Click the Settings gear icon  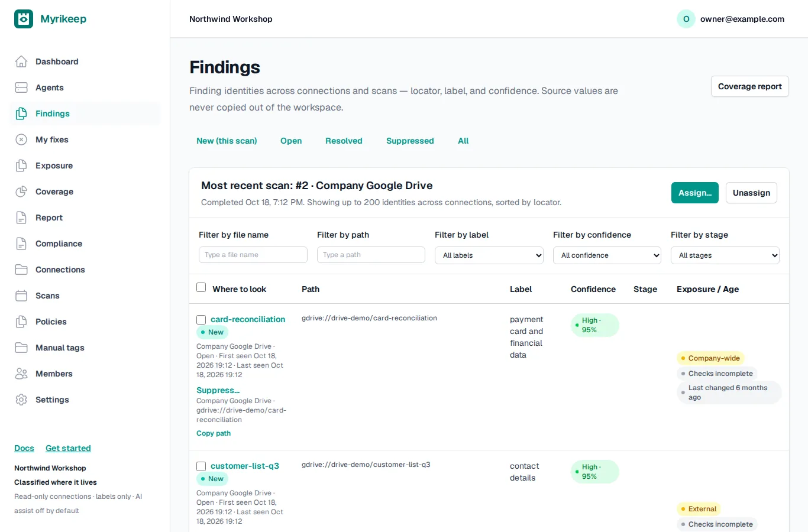click(21, 400)
